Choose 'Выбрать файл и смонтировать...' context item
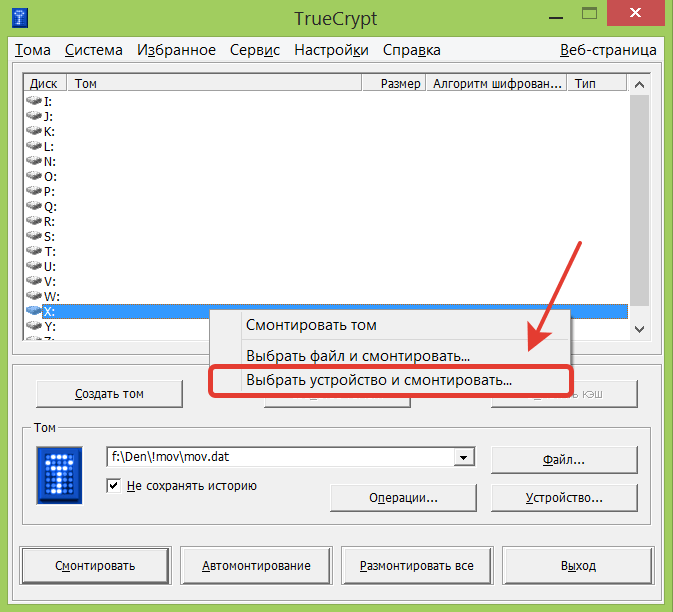The width and height of the screenshot is (673, 612). click(x=357, y=355)
